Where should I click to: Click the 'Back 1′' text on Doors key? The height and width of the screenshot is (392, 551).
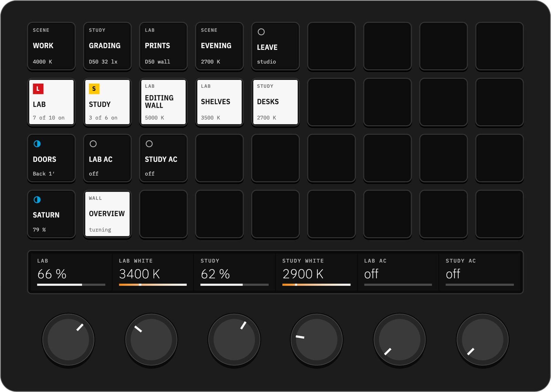tap(44, 174)
